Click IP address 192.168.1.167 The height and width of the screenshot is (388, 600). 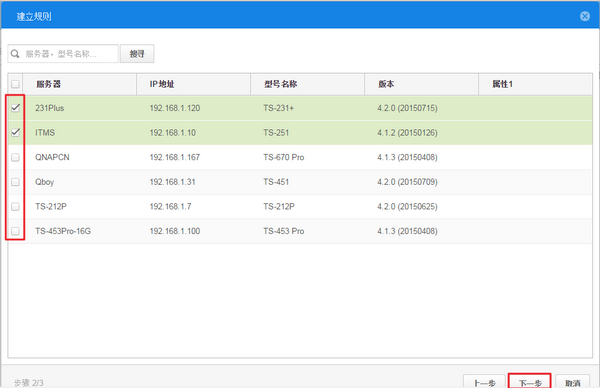pos(174,157)
